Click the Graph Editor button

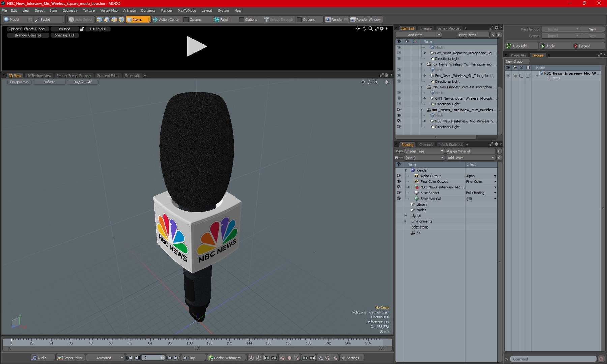point(70,358)
